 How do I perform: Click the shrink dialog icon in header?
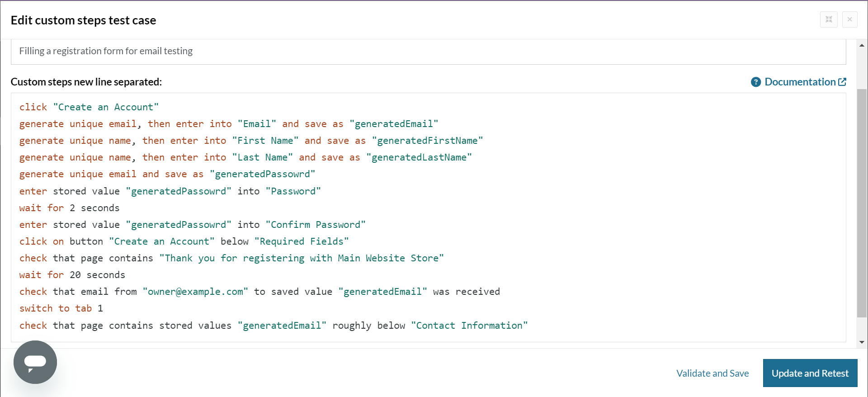click(x=829, y=19)
